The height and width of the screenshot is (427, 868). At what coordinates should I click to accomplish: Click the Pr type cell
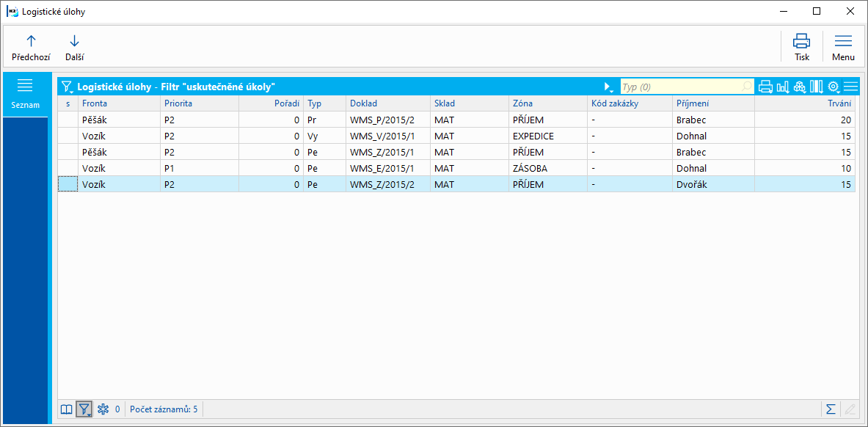tap(325, 120)
